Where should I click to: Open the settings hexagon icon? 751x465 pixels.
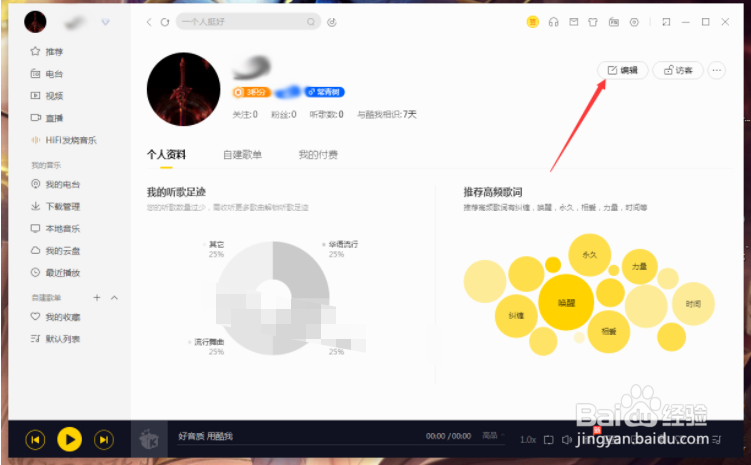pyautogui.click(x=634, y=22)
